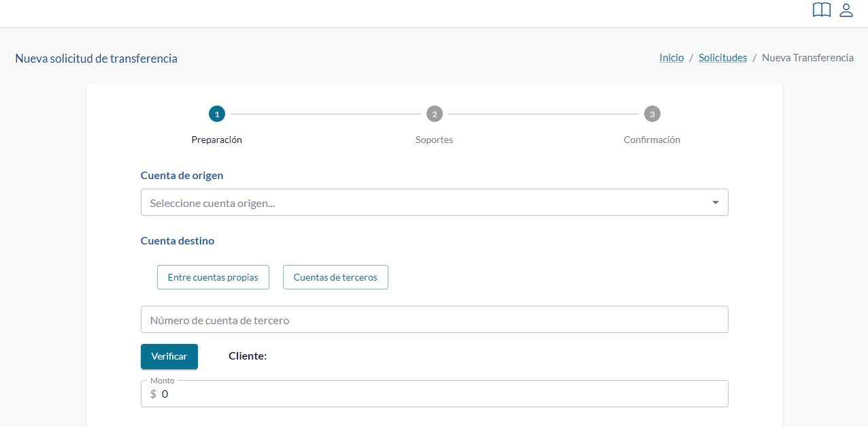
Task: Select the Confirmación step label
Action: (x=652, y=140)
